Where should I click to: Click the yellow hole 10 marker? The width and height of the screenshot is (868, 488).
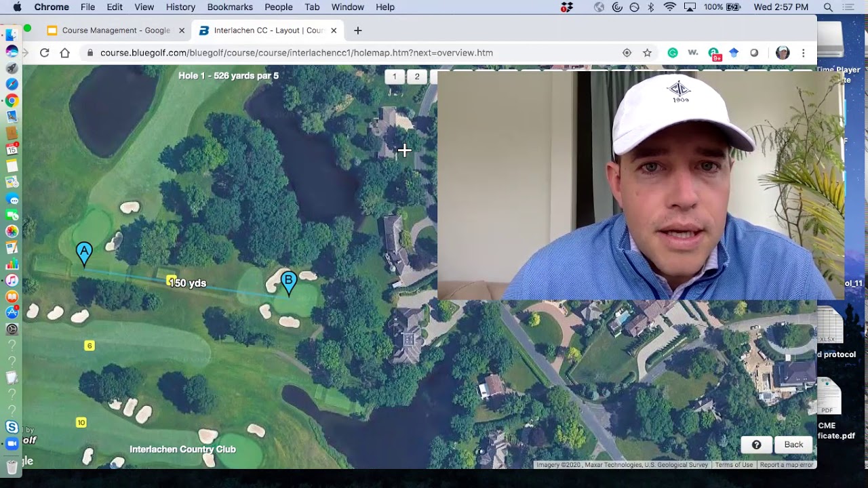[x=81, y=422]
